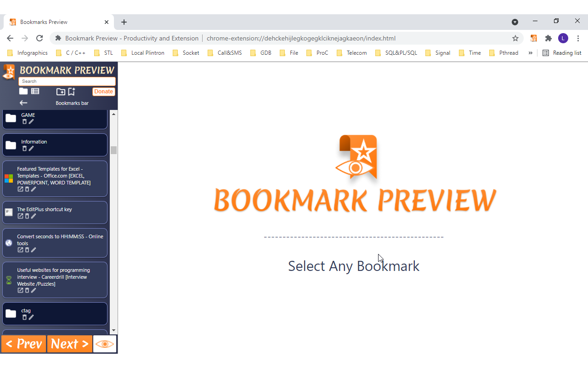Click the Donate button
This screenshot has width=588, height=368.
tap(103, 91)
